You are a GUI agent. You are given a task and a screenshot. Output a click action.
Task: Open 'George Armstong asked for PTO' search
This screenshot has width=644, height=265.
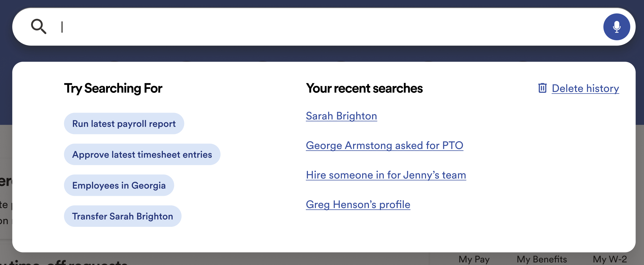[x=384, y=145]
